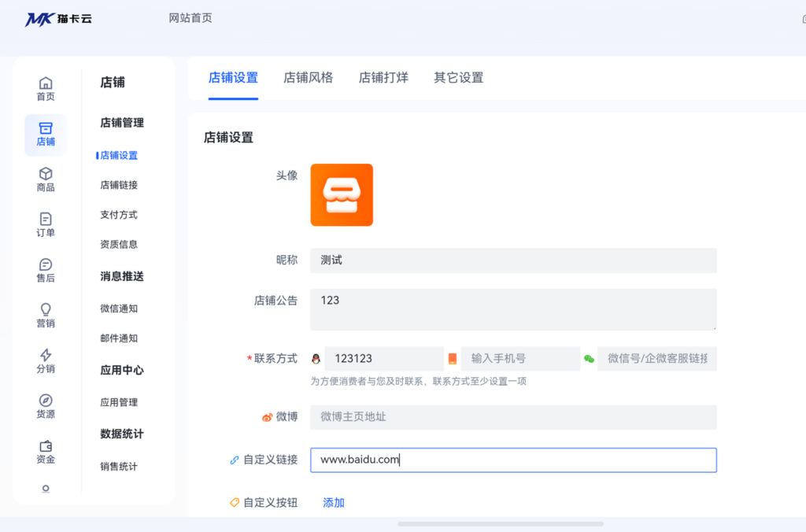Open 支付方式 in the side menu
Viewport: 806px width, 532px height.
pyautogui.click(x=119, y=215)
